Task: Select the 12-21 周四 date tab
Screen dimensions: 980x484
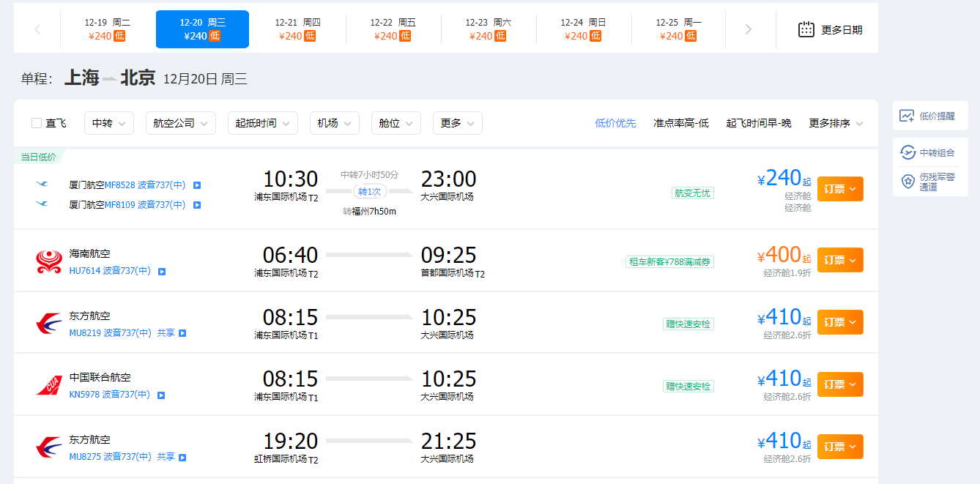Action: tap(297, 29)
